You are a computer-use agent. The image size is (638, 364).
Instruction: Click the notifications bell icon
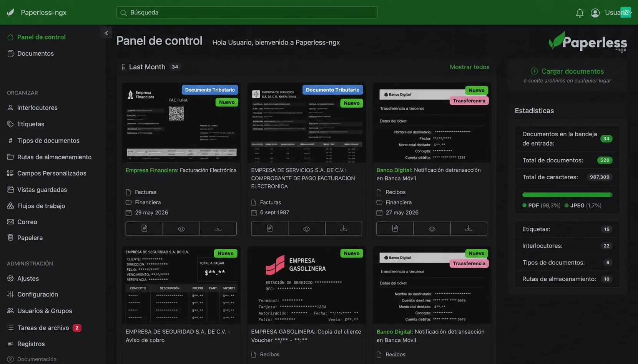[x=580, y=13]
